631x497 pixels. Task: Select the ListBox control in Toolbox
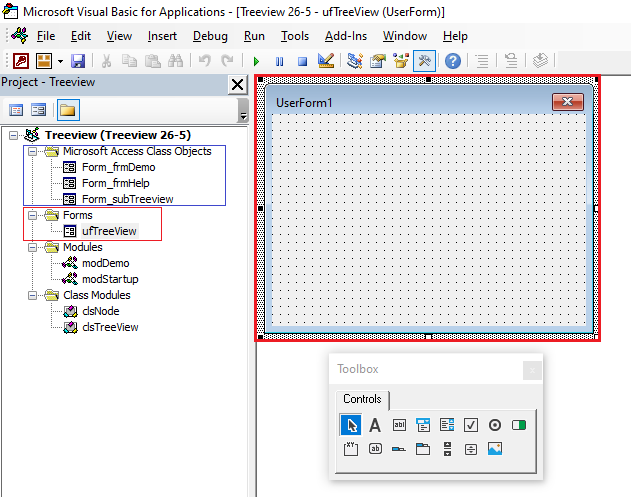[x=447, y=425]
